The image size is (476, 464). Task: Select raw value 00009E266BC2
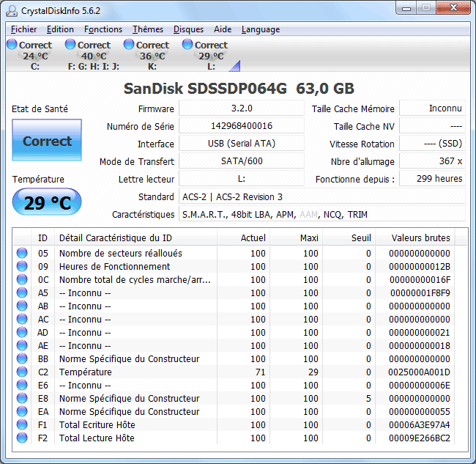(x=419, y=438)
